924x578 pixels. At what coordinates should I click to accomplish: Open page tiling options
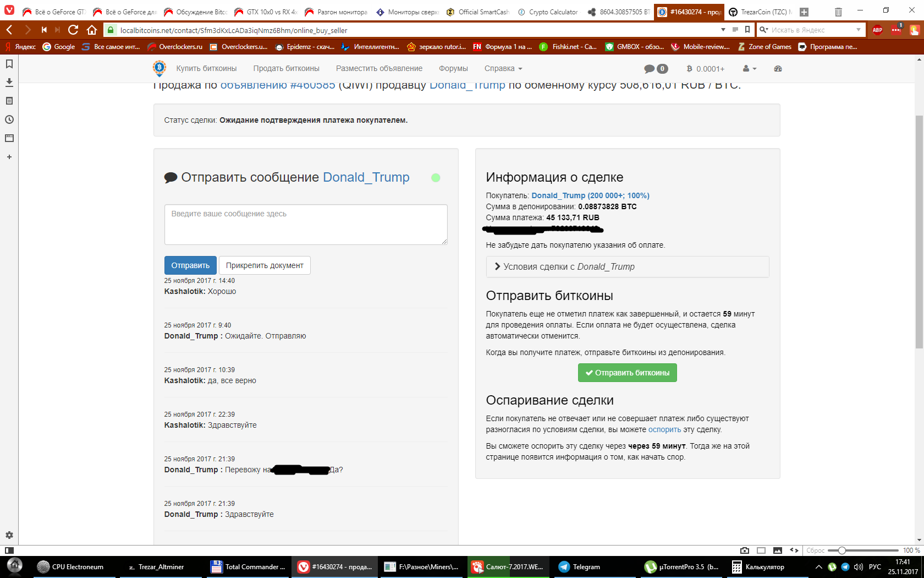[761, 550]
